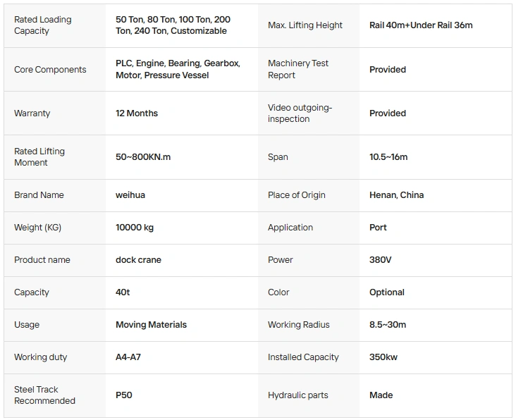Click the Video outgoing-inspection label
Screen dimensions: 516x420
tap(300, 113)
